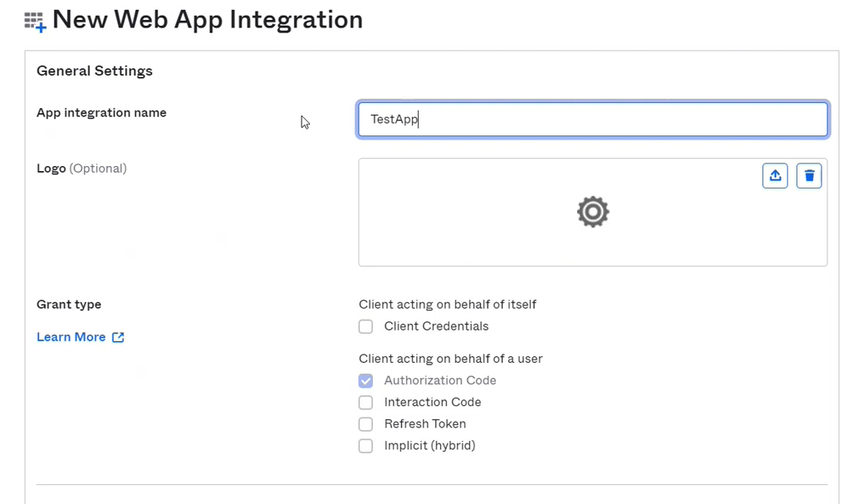Click the external link icon next to Learn More

(118, 337)
